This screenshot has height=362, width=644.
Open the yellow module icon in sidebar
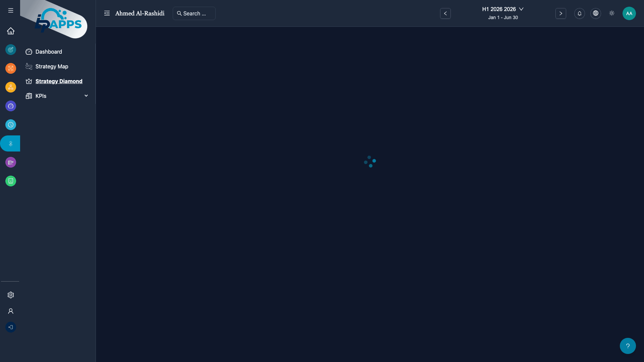(11, 87)
